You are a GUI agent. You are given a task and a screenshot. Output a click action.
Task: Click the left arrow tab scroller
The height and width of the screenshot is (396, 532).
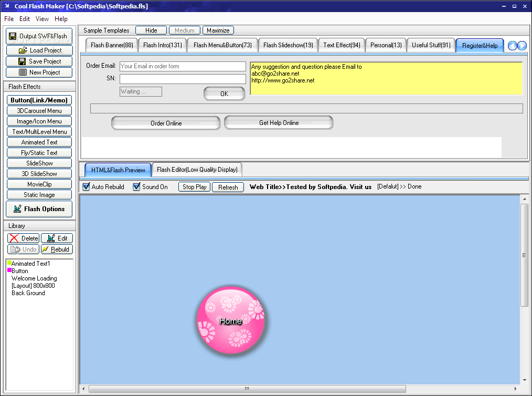(512, 46)
